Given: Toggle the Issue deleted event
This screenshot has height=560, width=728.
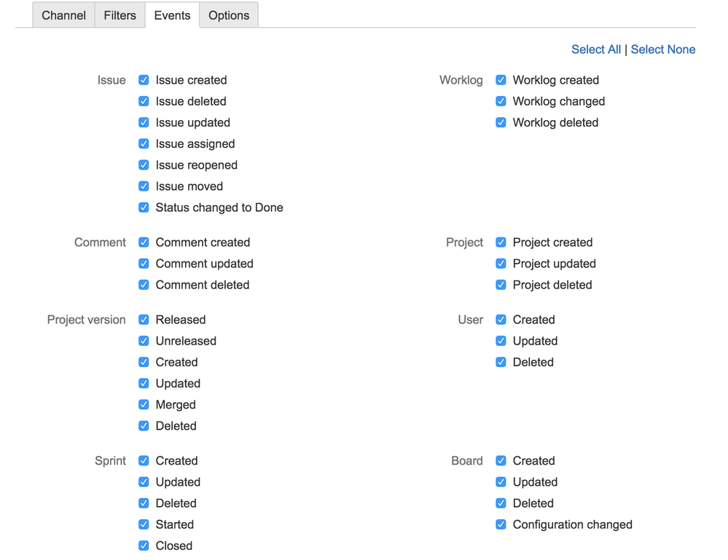Looking at the screenshot, I should (144, 101).
